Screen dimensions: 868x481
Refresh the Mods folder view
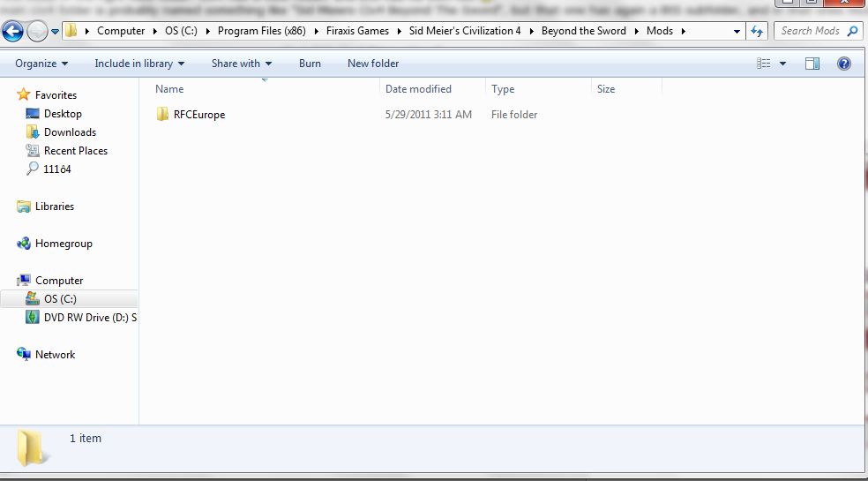(757, 31)
